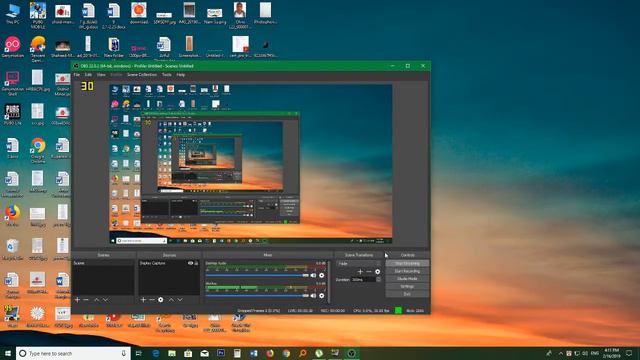Show hidden system tray icons chevron

point(561,353)
